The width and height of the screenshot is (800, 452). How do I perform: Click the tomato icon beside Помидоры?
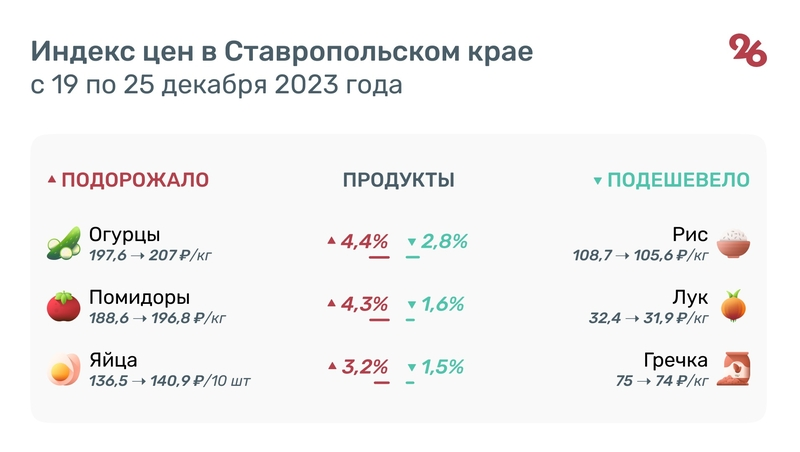(x=62, y=307)
